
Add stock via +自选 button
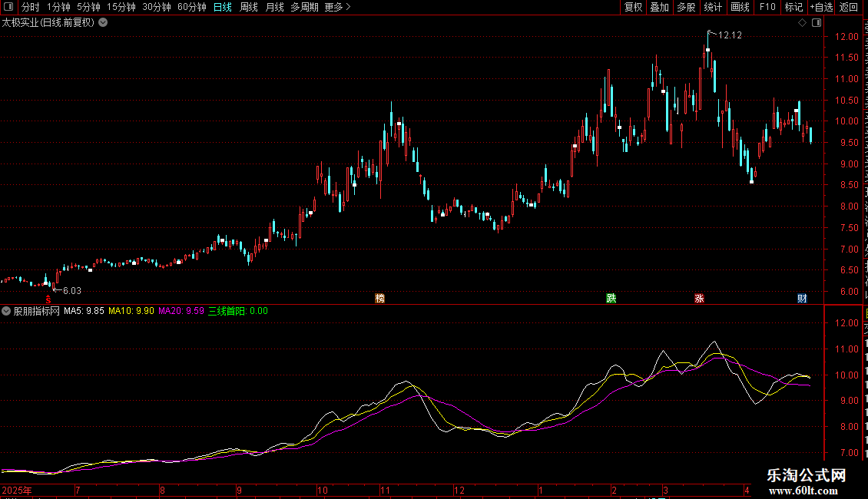click(821, 7)
